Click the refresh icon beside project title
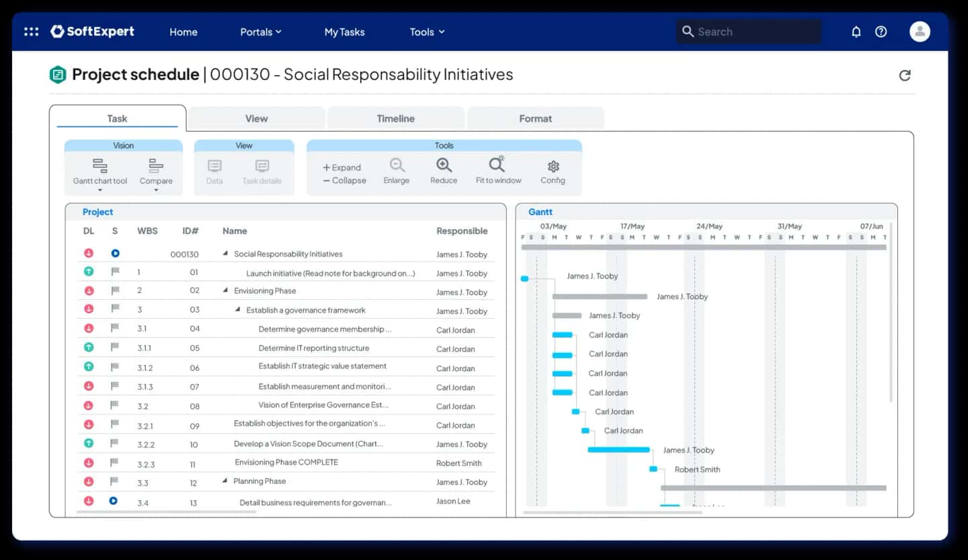The height and width of the screenshot is (560, 968). pos(905,75)
